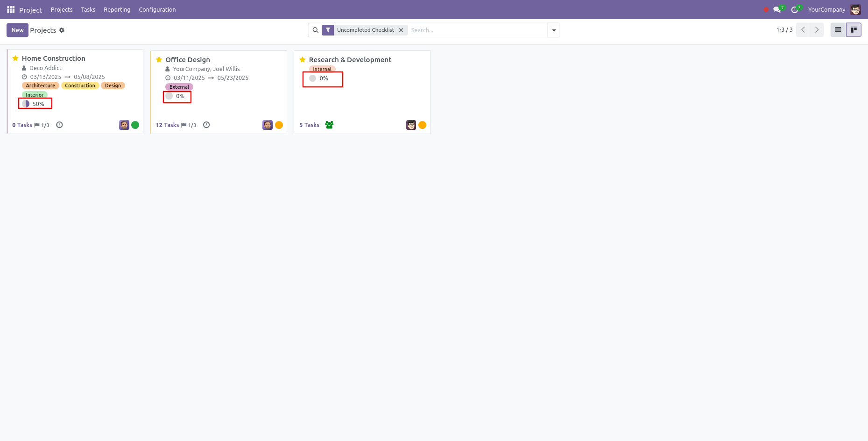Image resolution: width=868 pixels, height=441 pixels.
Task: Click the 1/3 milestones count on Office Design
Action: [192, 125]
